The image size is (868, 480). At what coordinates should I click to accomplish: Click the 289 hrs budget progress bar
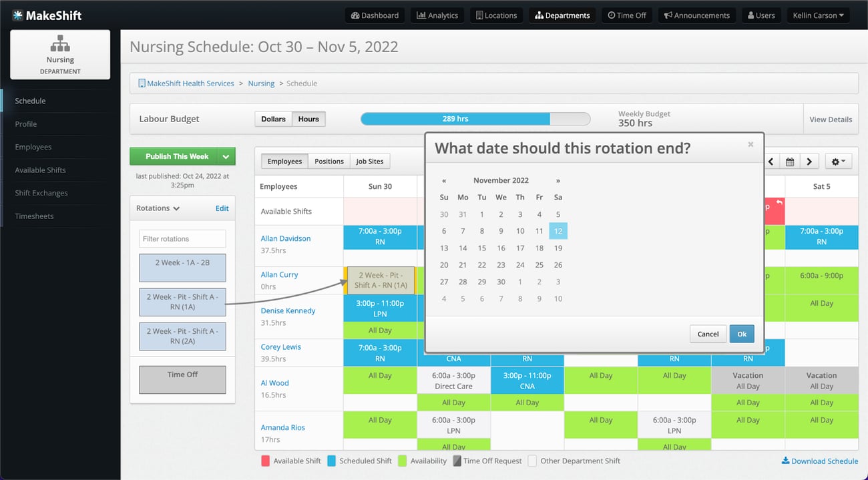coord(454,118)
